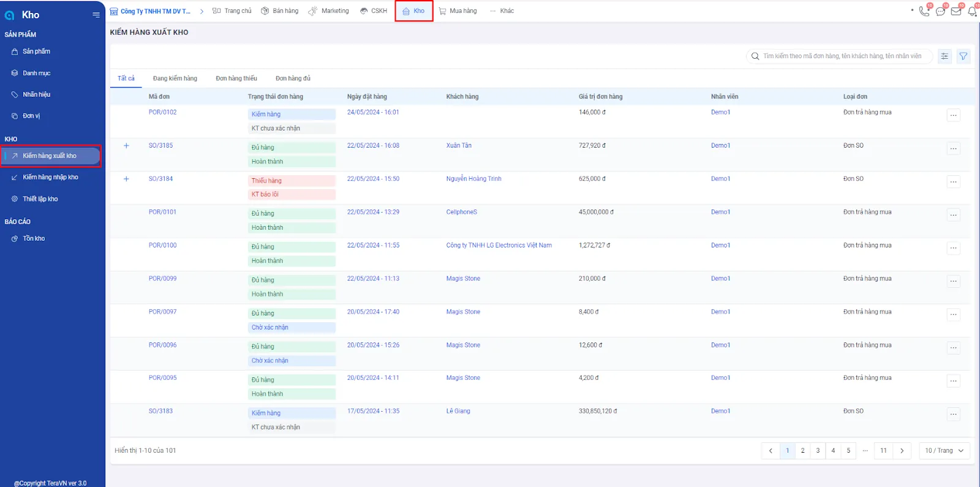This screenshot has width=980, height=487.
Task: Open the phone call icon
Action: (x=924, y=11)
